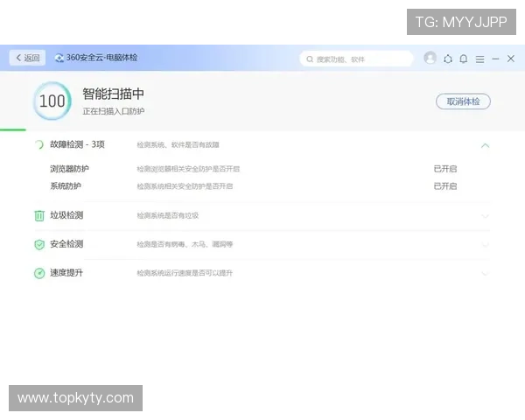
Task: Click 已开启 status for 系统防护
Action: click(x=445, y=186)
